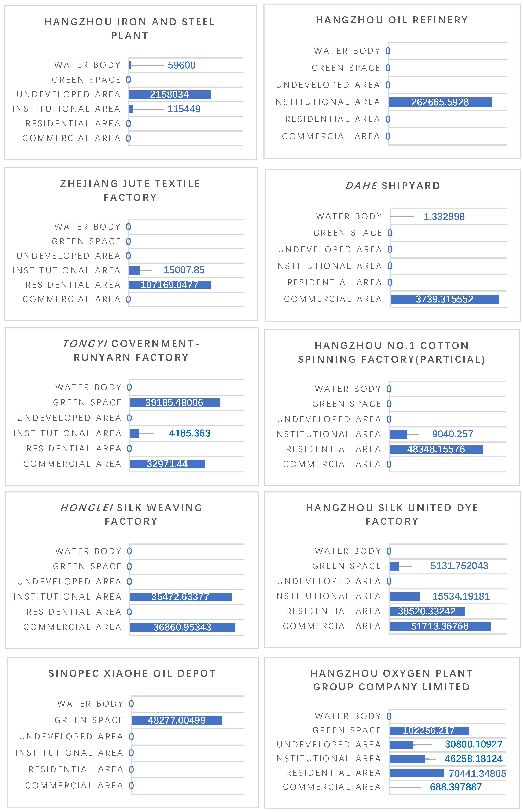The width and height of the screenshot is (523, 812).
Task: Select the 3739.315552 commercial area bar
Action: coord(445,299)
